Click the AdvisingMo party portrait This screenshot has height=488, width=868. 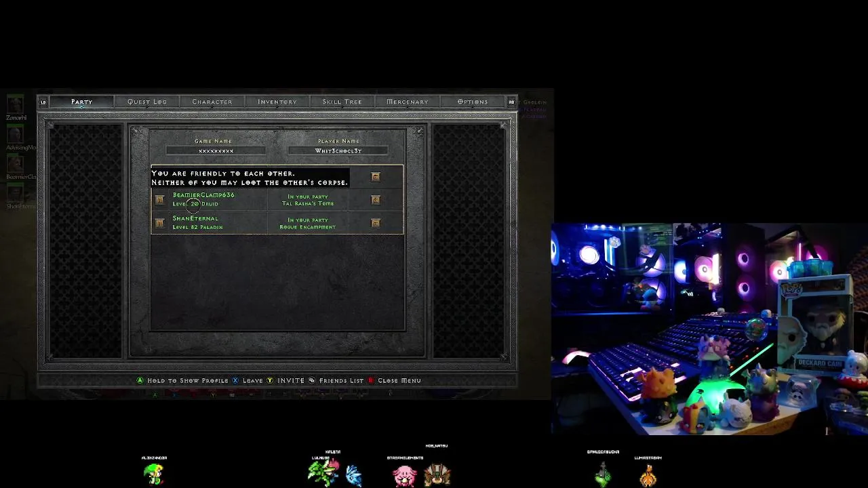(x=15, y=134)
